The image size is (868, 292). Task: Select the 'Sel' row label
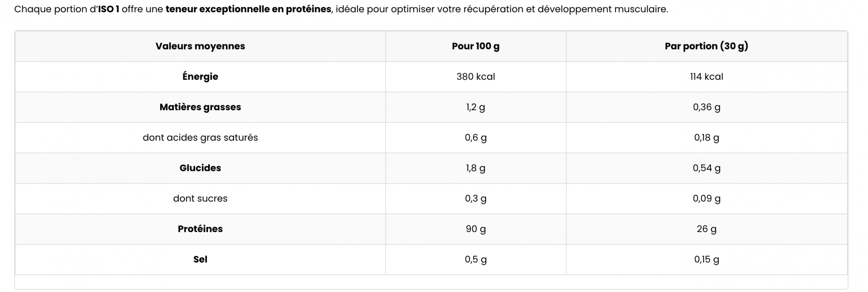point(200,259)
